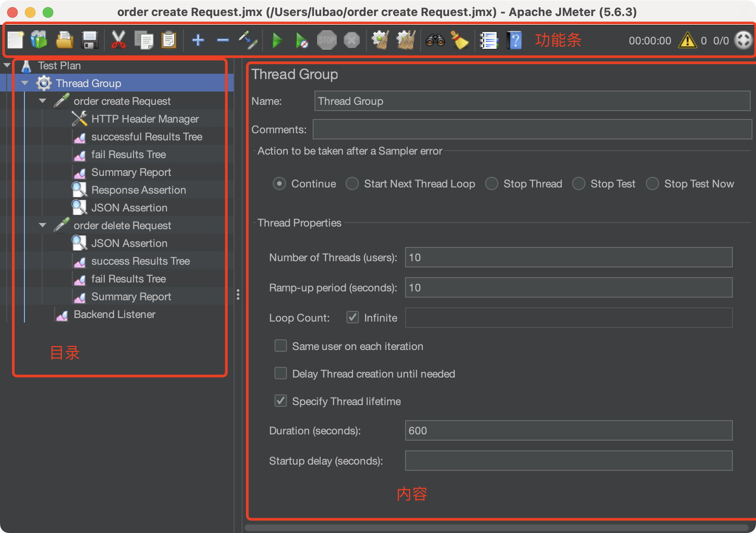This screenshot has height=533, width=756.
Task: Collapse the Thread Group node arrow
Action: tap(25, 83)
